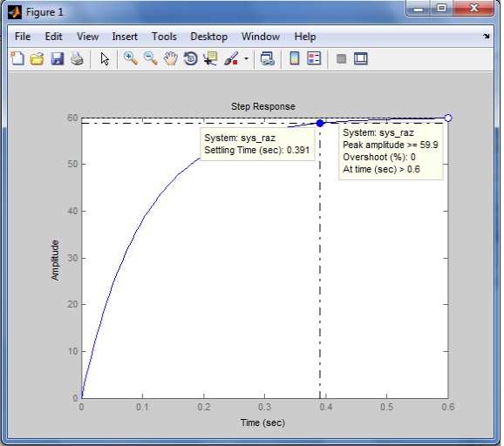The width and height of the screenshot is (504, 446).
Task: Insert Legend using toolbar icon
Action: pyautogui.click(x=314, y=58)
